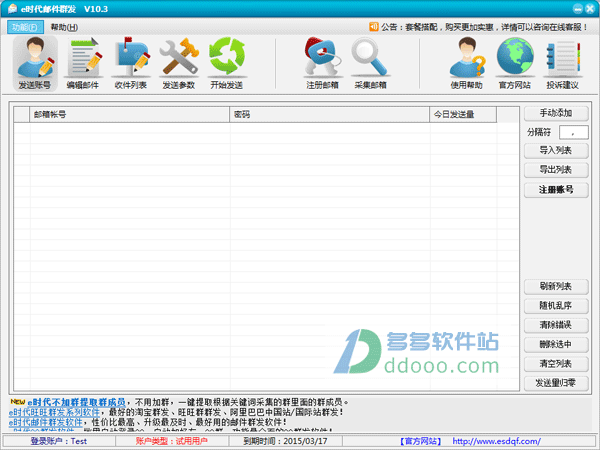Open the 功能(F) menu

tap(25, 27)
